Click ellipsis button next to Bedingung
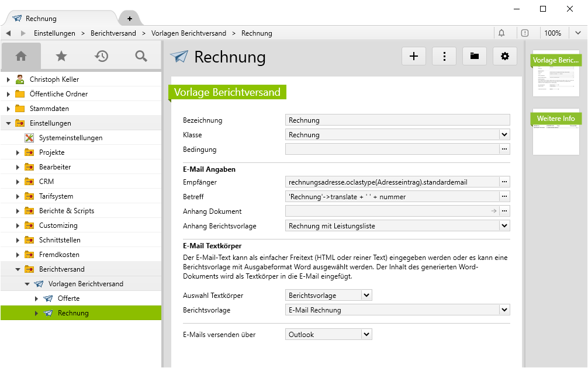 504,150
